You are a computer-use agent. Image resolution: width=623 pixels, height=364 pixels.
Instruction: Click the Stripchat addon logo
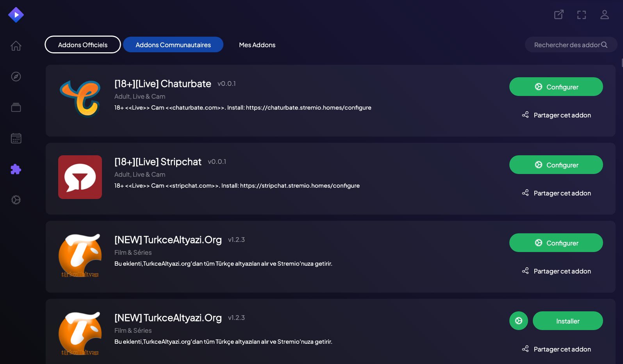(x=80, y=177)
